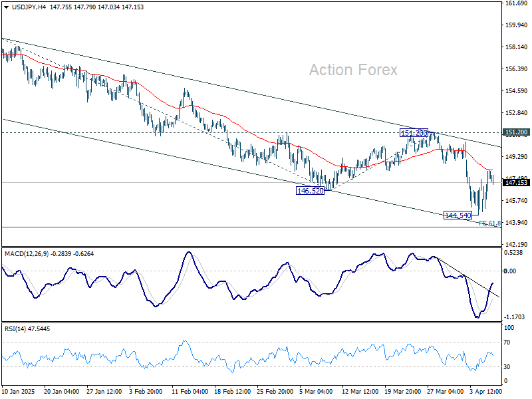Click the MACD scale value 0.5238
This screenshot has height=399, width=532.
pos(513,253)
